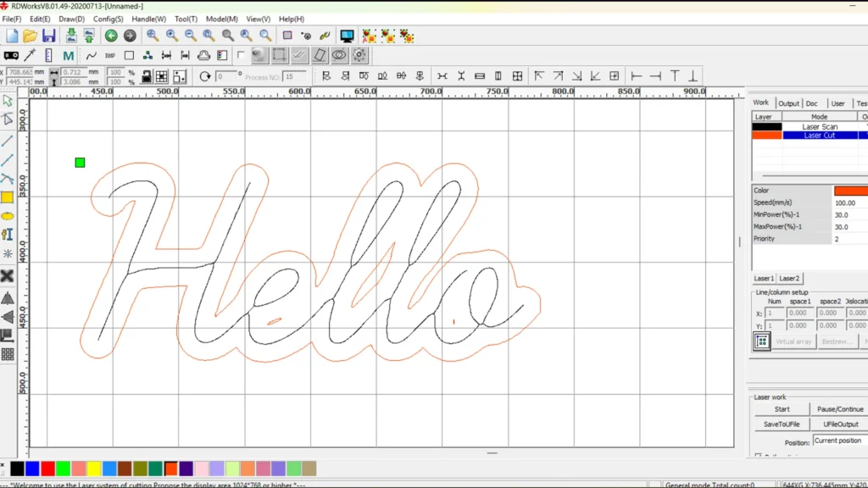This screenshot has height=488, width=868.
Task: Click the BMP image icon
Action: click(x=110, y=55)
